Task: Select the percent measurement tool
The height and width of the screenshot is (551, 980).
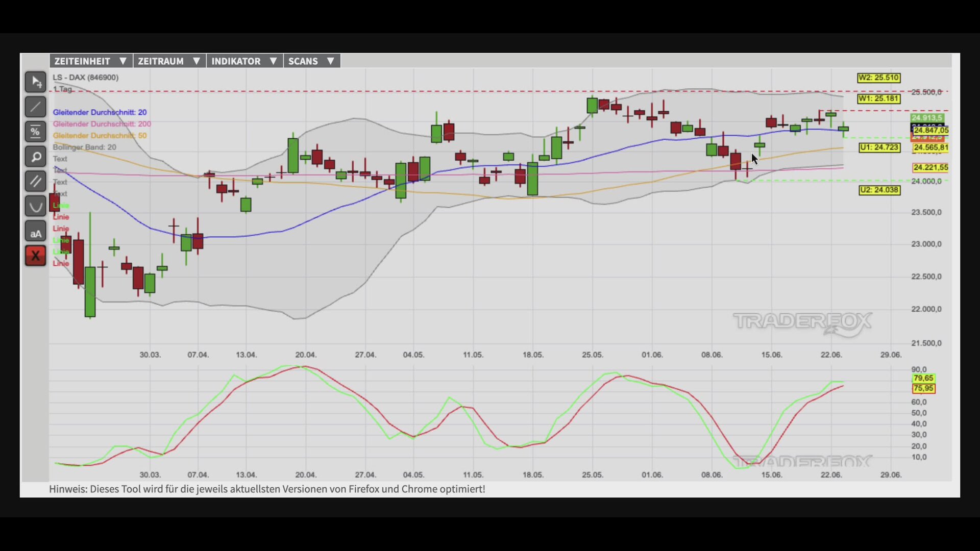Action: pos(36,132)
